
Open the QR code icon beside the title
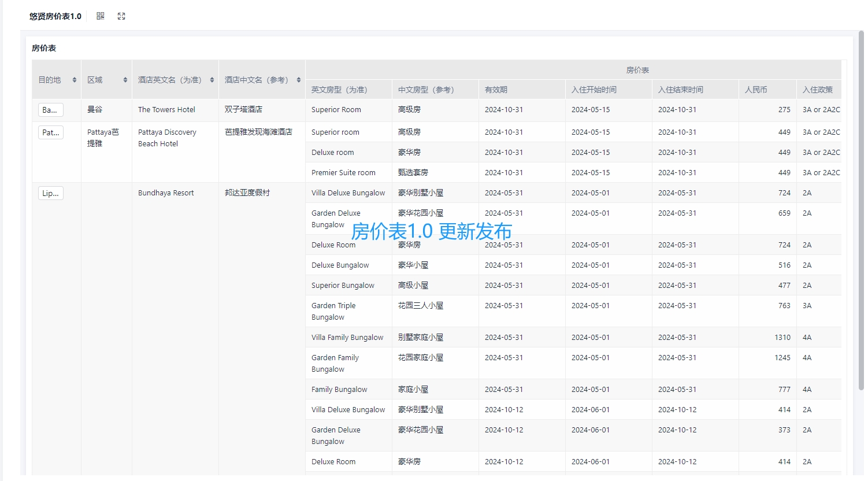(100, 16)
